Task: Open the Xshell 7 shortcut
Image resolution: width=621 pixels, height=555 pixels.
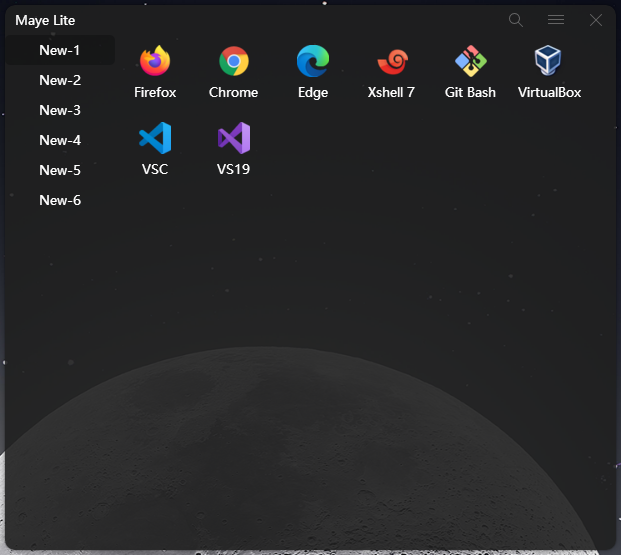Action: tap(392, 61)
